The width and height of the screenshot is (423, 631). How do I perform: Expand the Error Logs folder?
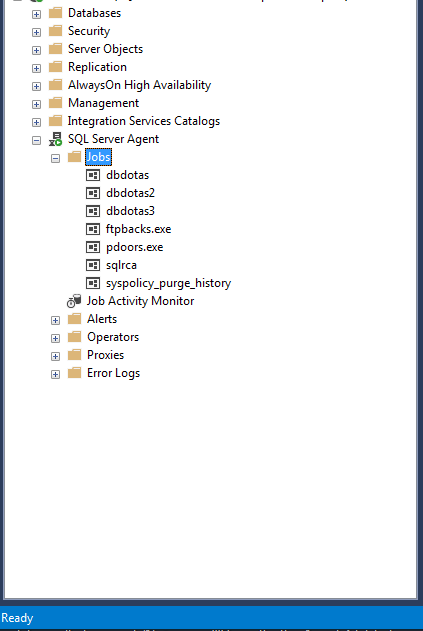tap(55, 374)
